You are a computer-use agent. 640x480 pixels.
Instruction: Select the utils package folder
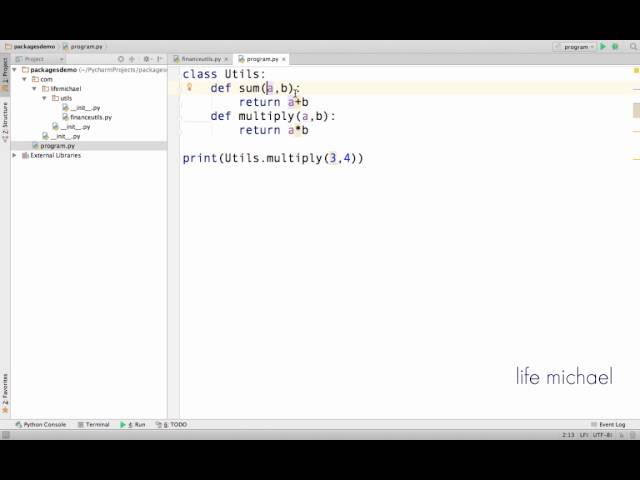pyautogui.click(x=62, y=98)
